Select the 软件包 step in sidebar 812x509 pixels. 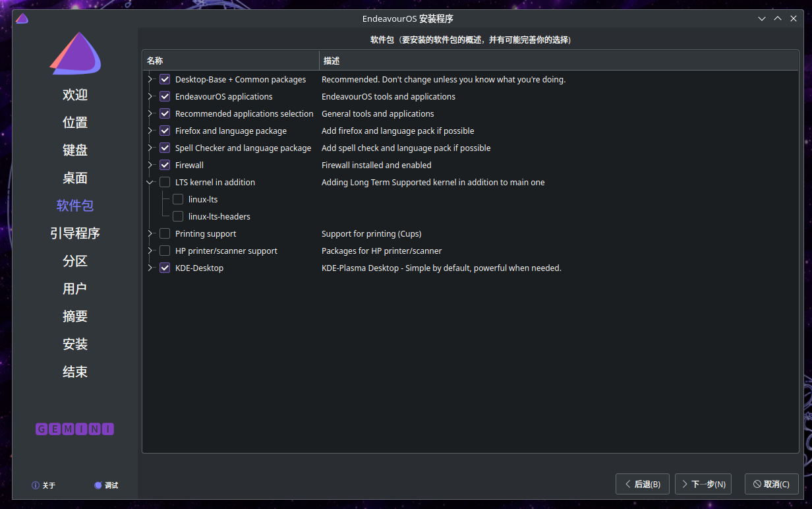[75, 206]
